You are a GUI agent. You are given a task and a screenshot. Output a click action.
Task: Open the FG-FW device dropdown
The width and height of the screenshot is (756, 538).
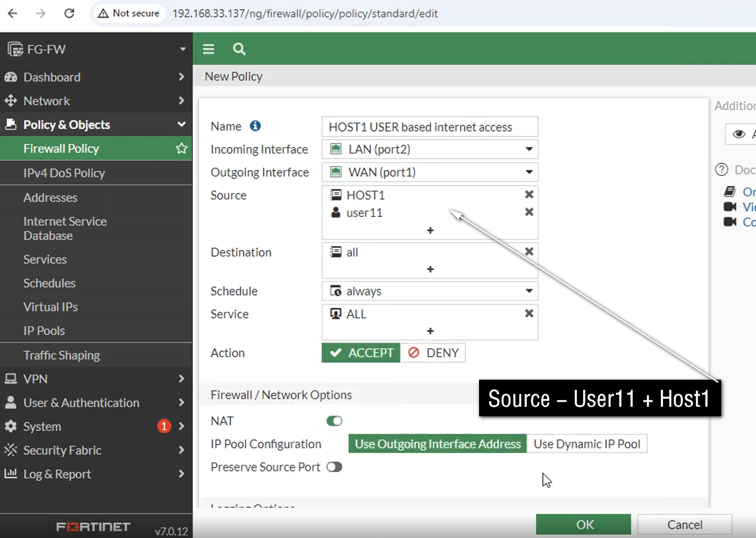pyautogui.click(x=96, y=49)
